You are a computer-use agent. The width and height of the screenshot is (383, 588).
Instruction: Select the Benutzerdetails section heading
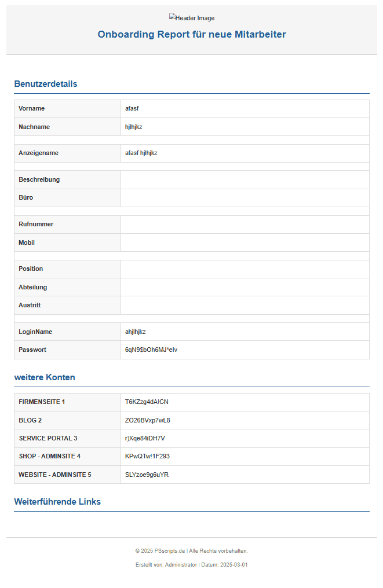click(46, 84)
